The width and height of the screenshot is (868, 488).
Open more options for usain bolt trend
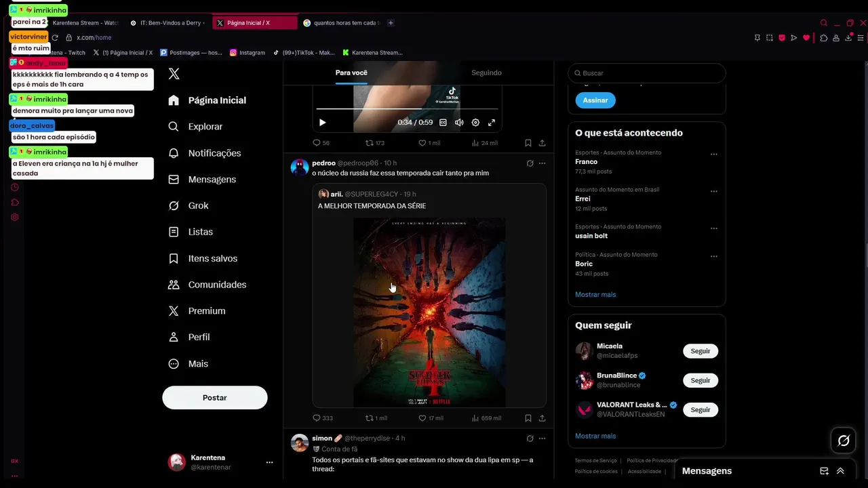pyautogui.click(x=713, y=228)
